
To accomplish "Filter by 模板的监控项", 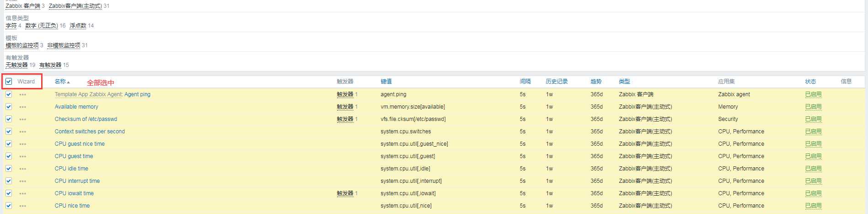I will (x=22, y=45).
